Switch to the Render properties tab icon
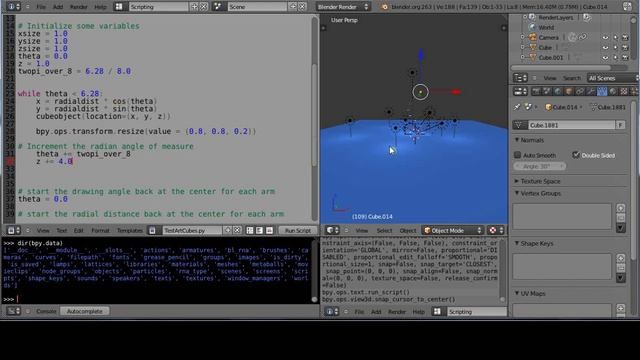 (536, 91)
